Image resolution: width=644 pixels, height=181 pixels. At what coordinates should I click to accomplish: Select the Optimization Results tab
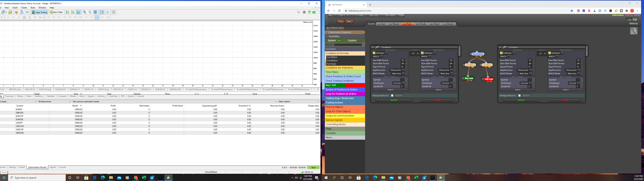37,167
